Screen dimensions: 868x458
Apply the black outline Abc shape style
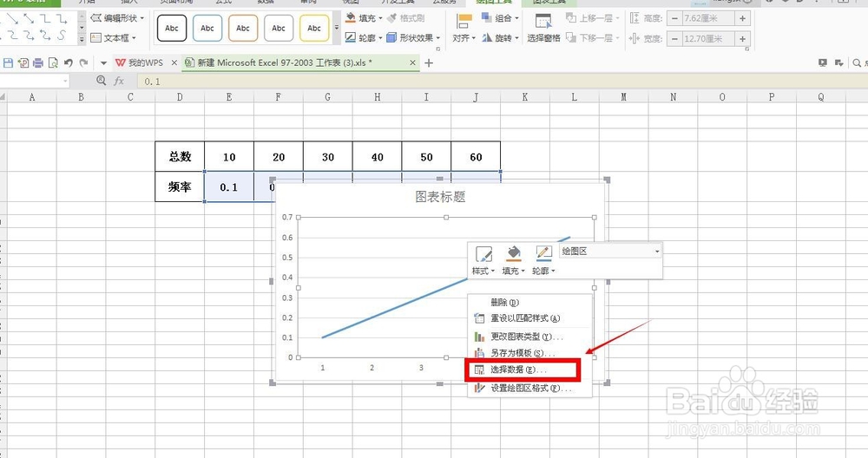tap(172, 29)
